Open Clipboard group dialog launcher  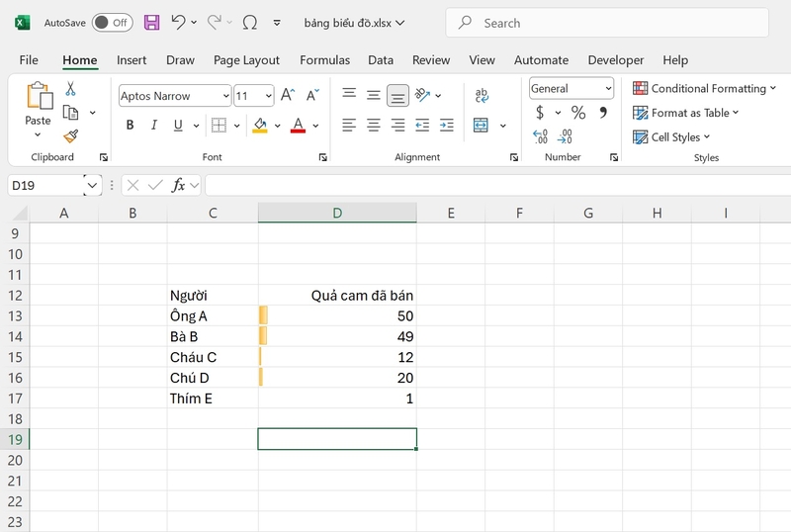coord(104,157)
